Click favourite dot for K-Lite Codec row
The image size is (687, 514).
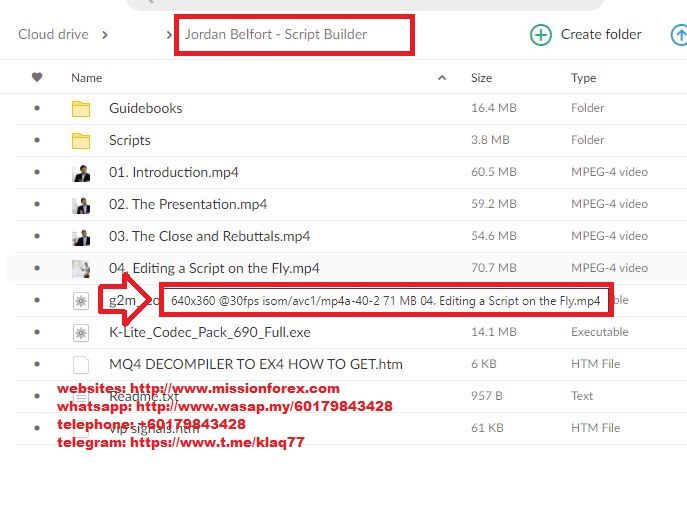point(37,332)
